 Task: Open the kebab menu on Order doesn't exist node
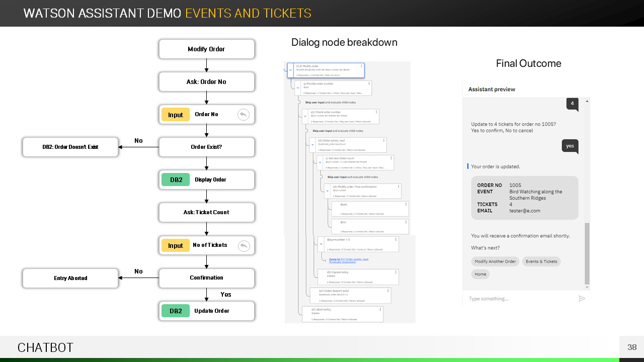pos(388,291)
